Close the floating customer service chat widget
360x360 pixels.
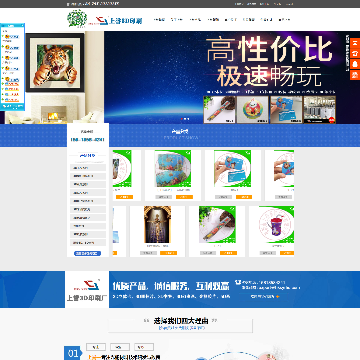[x=22, y=26]
